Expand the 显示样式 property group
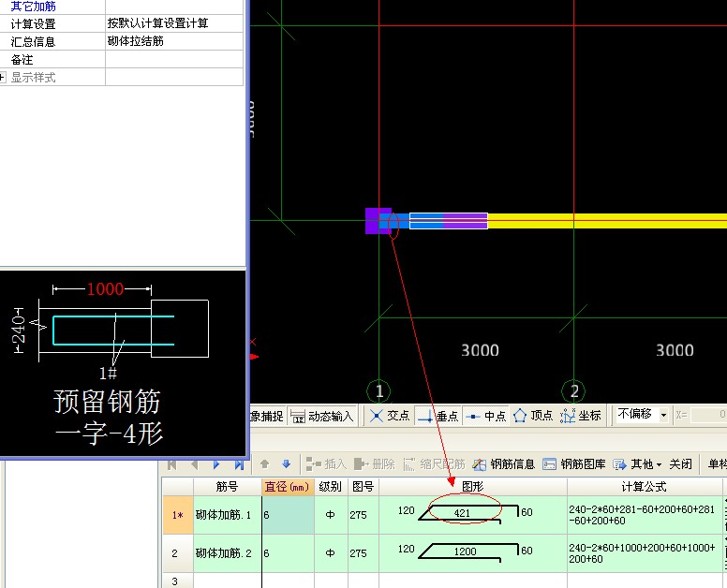 tap(3, 78)
